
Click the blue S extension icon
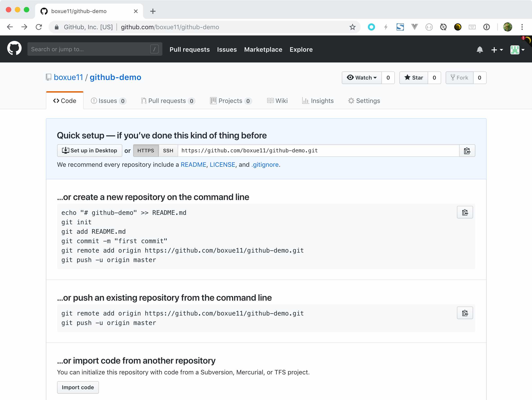(400, 27)
